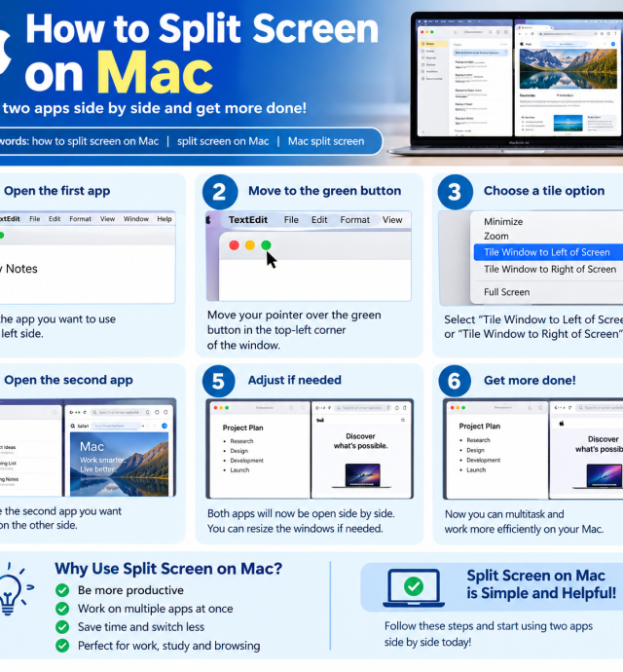Click the Notes text in step 1 window

click(21, 269)
